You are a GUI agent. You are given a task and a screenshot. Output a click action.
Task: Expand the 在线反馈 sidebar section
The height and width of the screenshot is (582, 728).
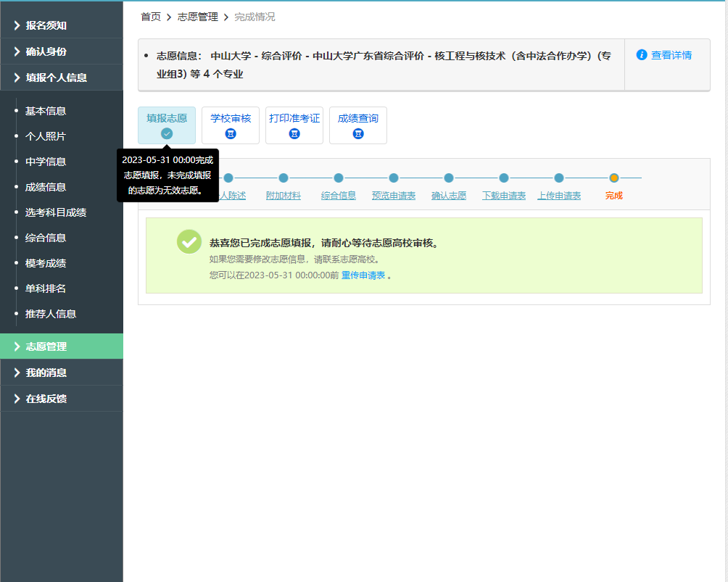coord(62,399)
